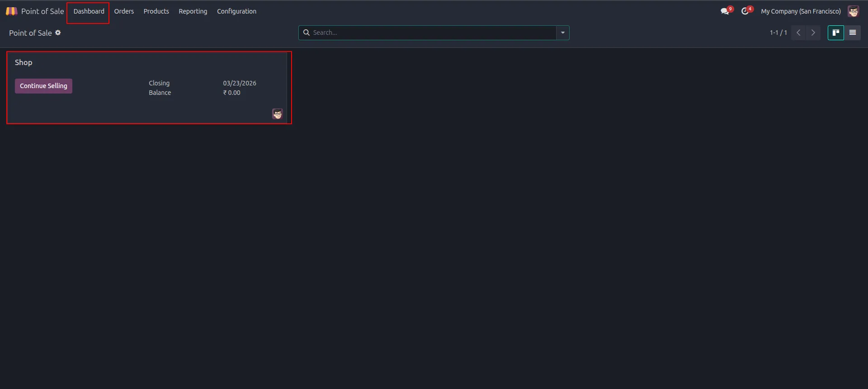The height and width of the screenshot is (389, 868).
Task: Open the Orders menu
Action: 124,11
